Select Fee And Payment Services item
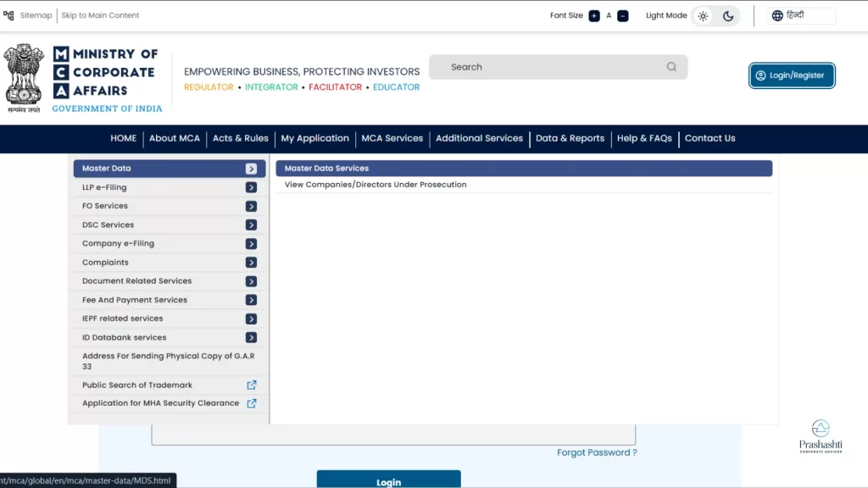 [x=170, y=300]
